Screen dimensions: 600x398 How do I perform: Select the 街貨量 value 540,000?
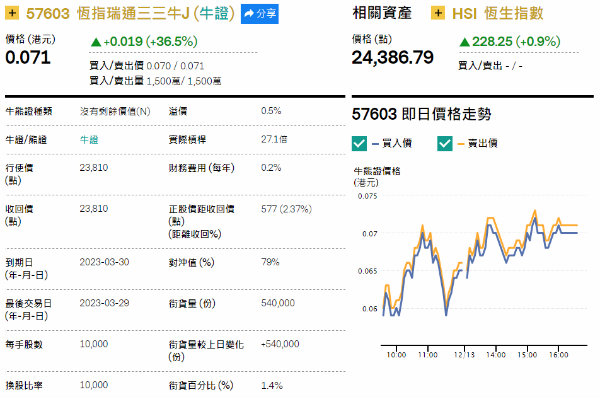click(x=278, y=303)
